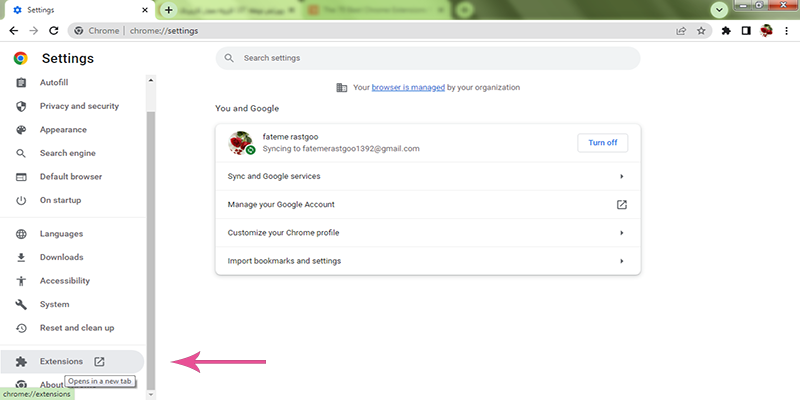Click the Search settings field
The width and height of the screenshot is (800, 400).
pos(428,58)
